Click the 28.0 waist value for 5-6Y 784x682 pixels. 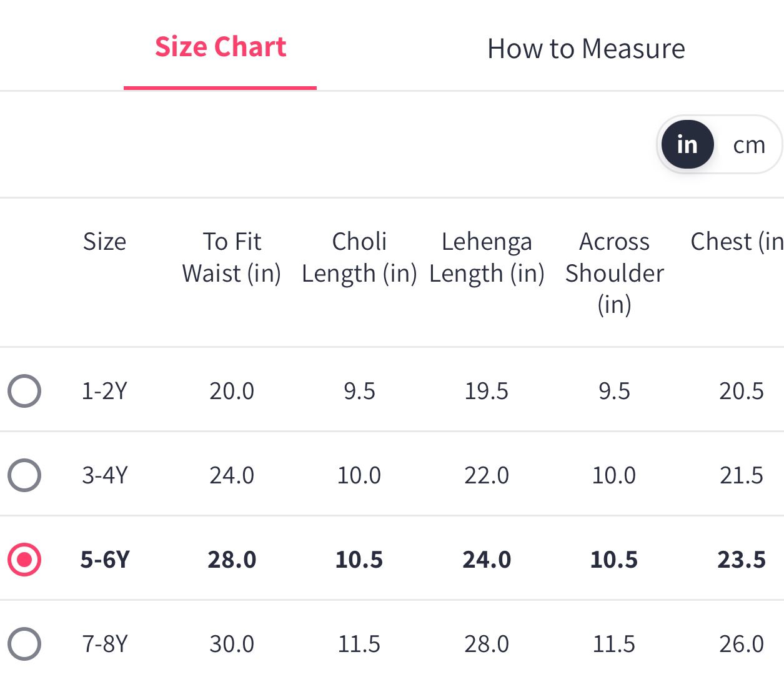(232, 560)
